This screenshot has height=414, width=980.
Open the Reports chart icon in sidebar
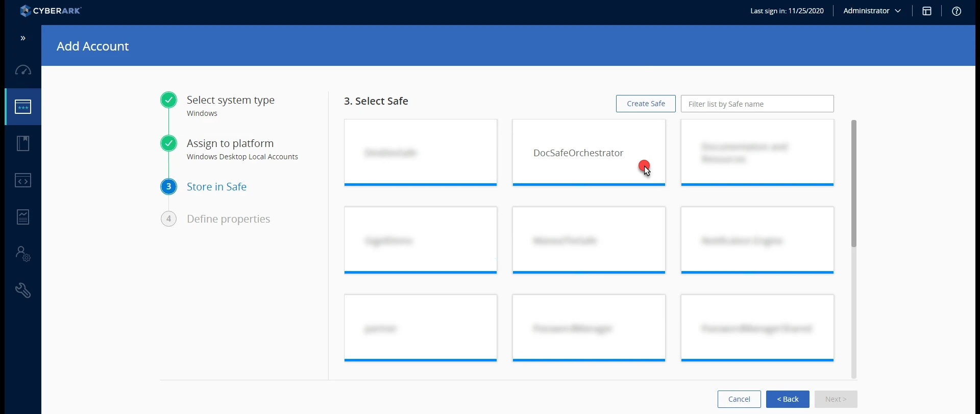[23, 217]
